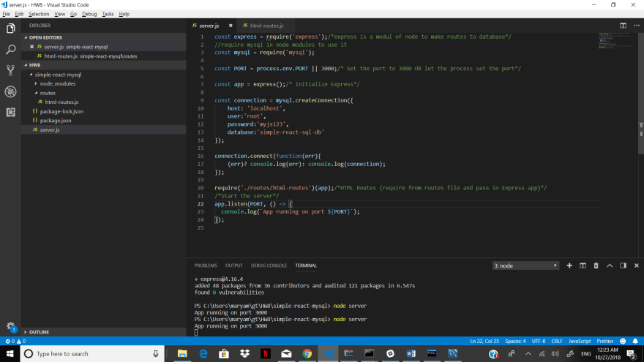Switch to the Problems panel tab
This screenshot has width=644, height=362.
206,265
